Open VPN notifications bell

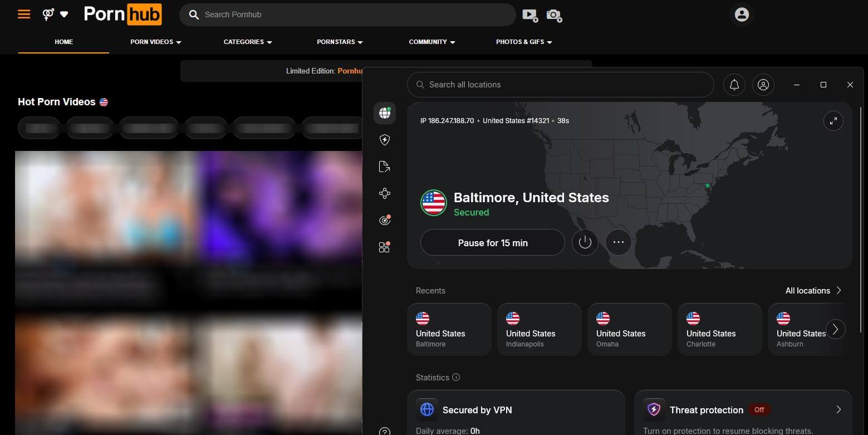tap(734, 85)
